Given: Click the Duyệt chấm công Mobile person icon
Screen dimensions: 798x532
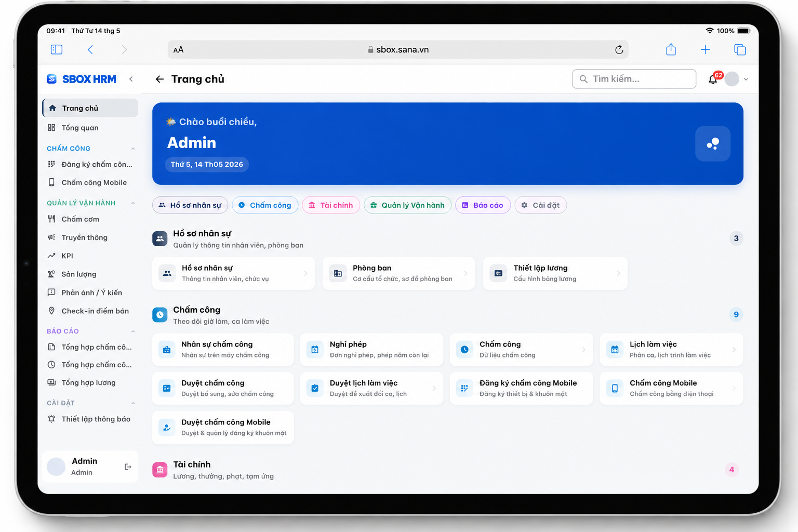Looking at the screenshot, I should 167,428.
